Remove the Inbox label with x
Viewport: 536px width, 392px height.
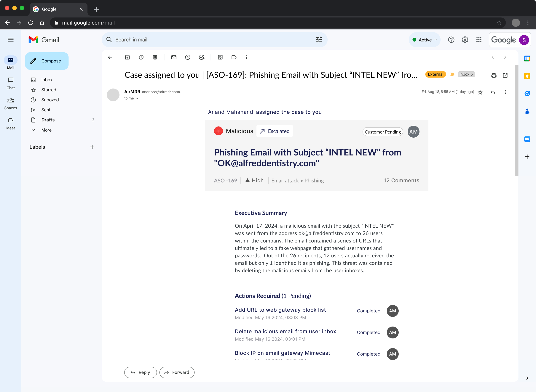[x=472, y=75]
